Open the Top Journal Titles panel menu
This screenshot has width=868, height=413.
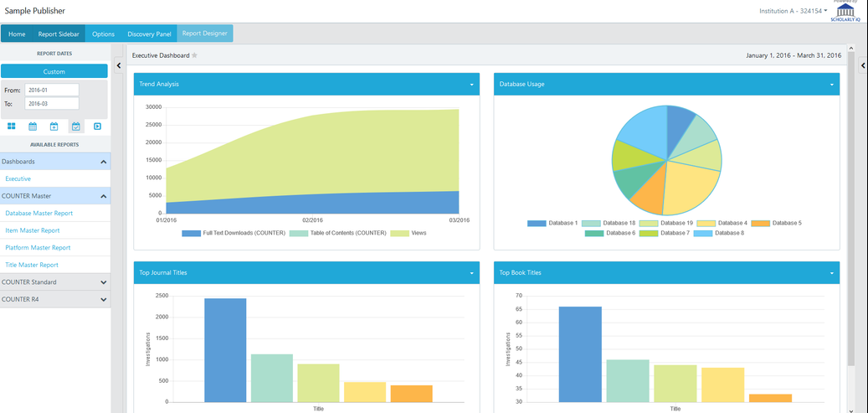pyautogui.click(x=471, y=273)
